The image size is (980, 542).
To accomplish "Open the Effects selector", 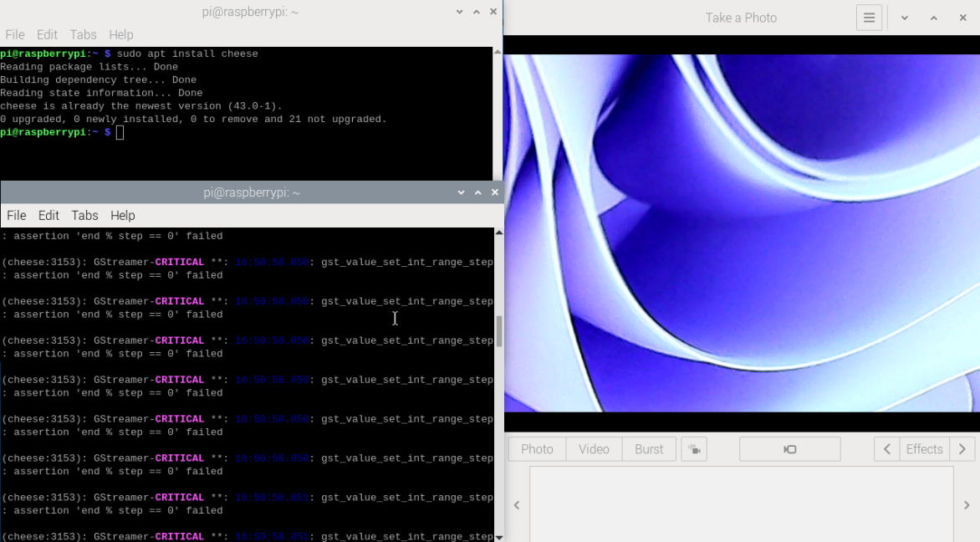I will point(924,449).
